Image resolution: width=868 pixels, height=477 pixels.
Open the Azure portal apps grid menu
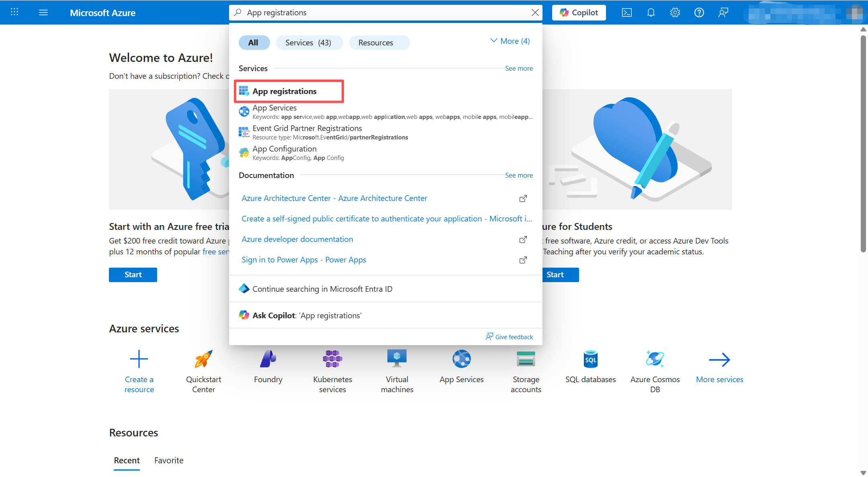pyautogui.click(x=14, y=12)
